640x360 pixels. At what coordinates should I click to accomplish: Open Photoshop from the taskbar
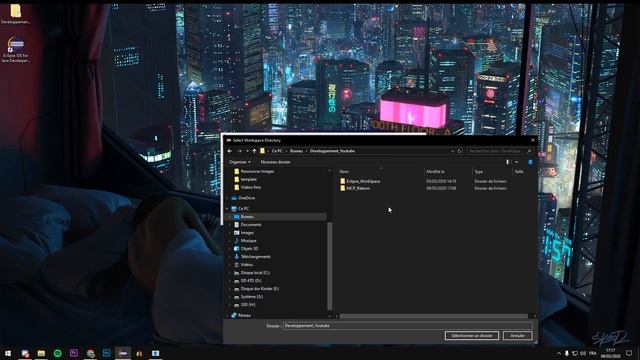(107, 353)
